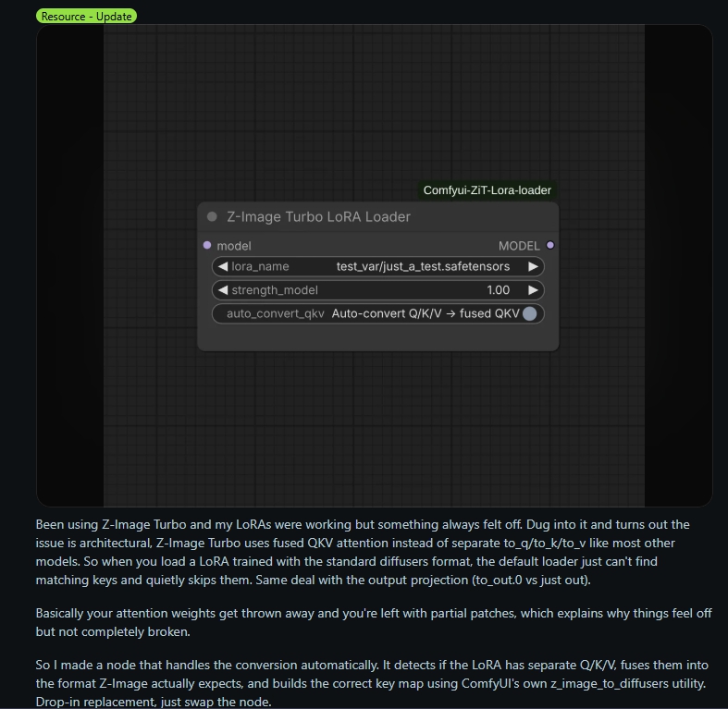Click the paragraph starting 'Basically your attention weights'

tap(374, 622)
